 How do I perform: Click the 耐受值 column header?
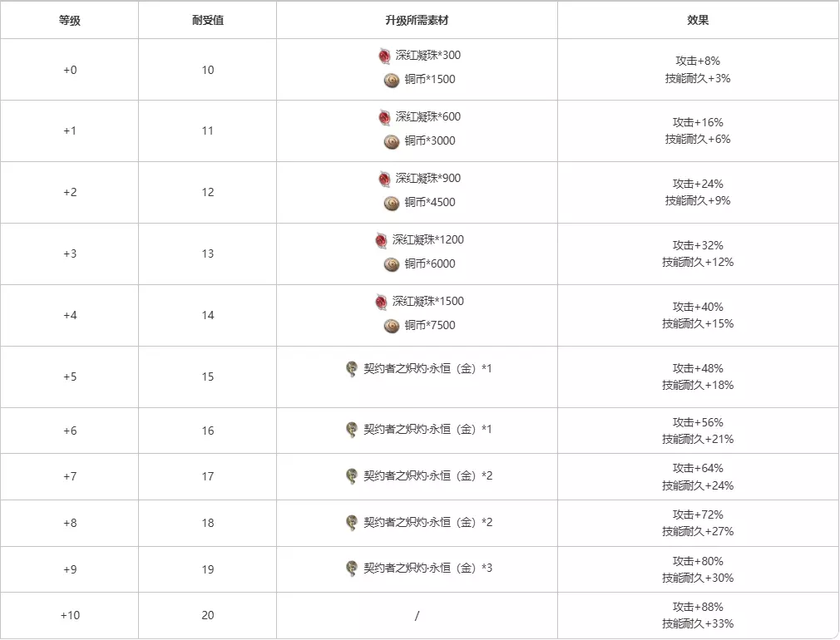208,20
